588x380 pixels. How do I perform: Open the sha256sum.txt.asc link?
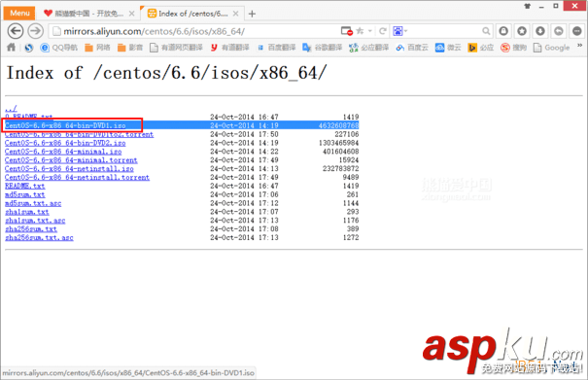pyautogui.click(x=39, y=238)
